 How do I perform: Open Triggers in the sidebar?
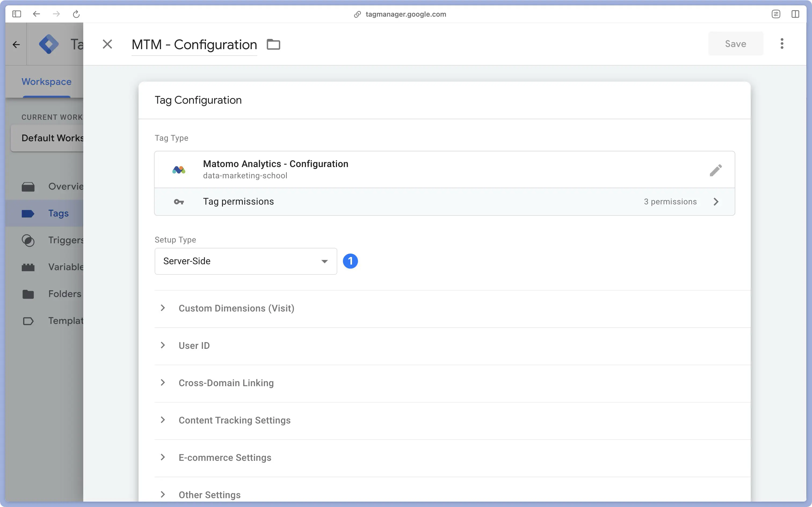44,240
